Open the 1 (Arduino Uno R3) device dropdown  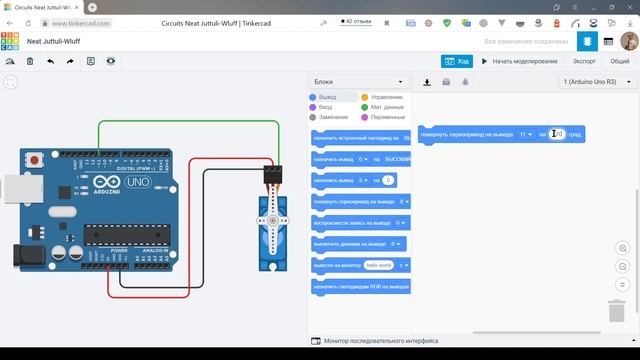pyautogui.click(x=597, y=82)
